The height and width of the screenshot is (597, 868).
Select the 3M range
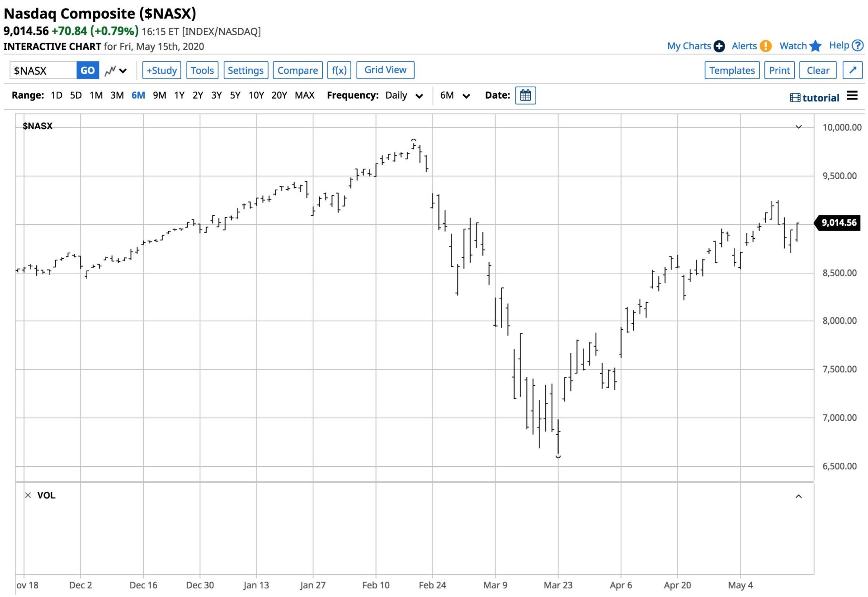point(117,95)
